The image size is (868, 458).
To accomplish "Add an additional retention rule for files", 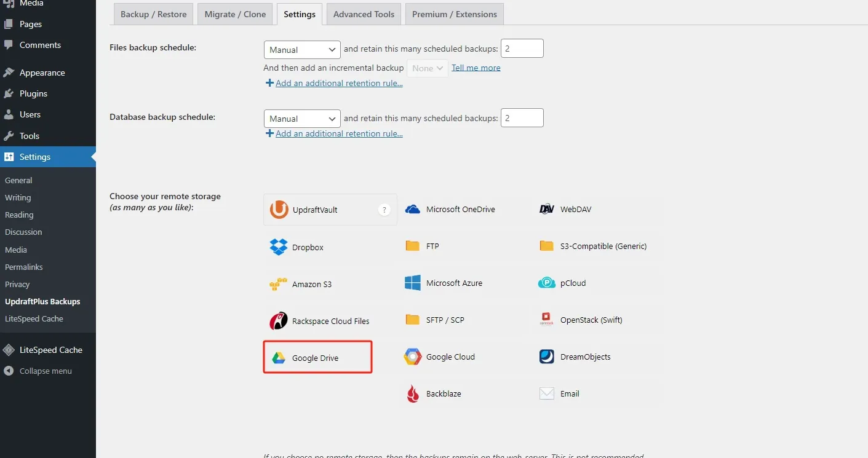I will tap(338, 83).
